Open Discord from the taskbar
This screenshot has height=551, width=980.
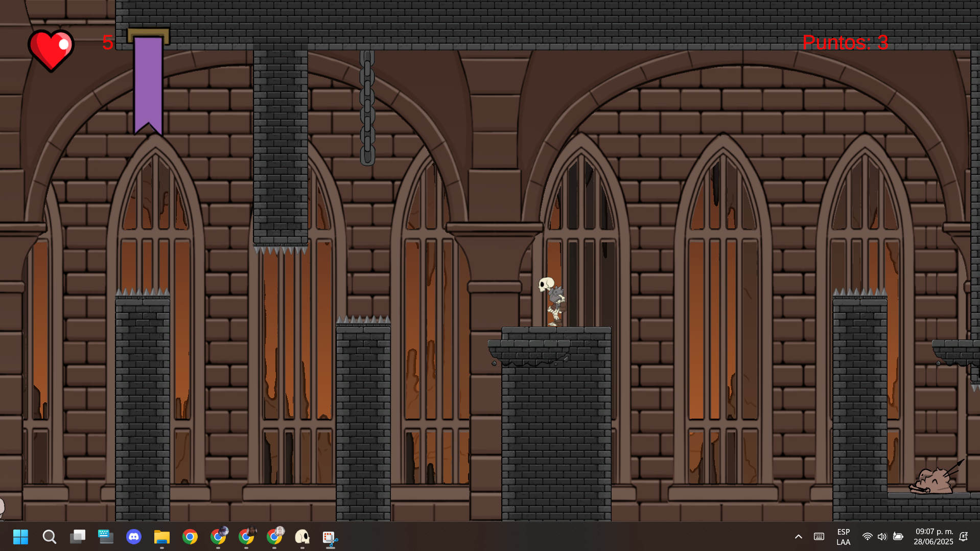tap(134, 537)
